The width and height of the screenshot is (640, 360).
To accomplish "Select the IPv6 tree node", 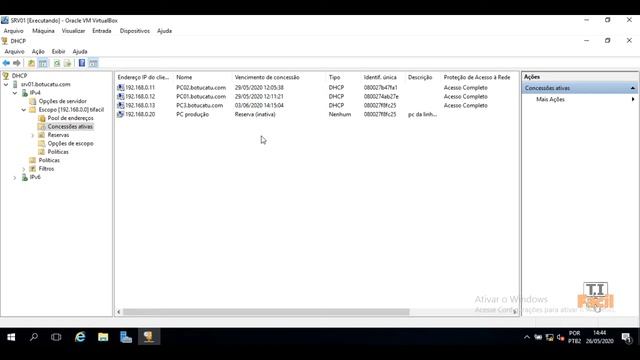I will click(x=35, y=177).
